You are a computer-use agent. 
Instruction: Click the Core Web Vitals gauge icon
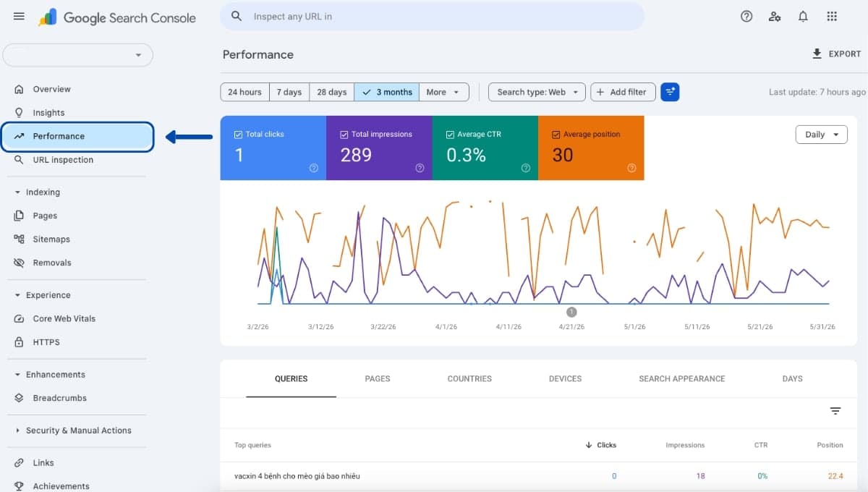(20, 318)
